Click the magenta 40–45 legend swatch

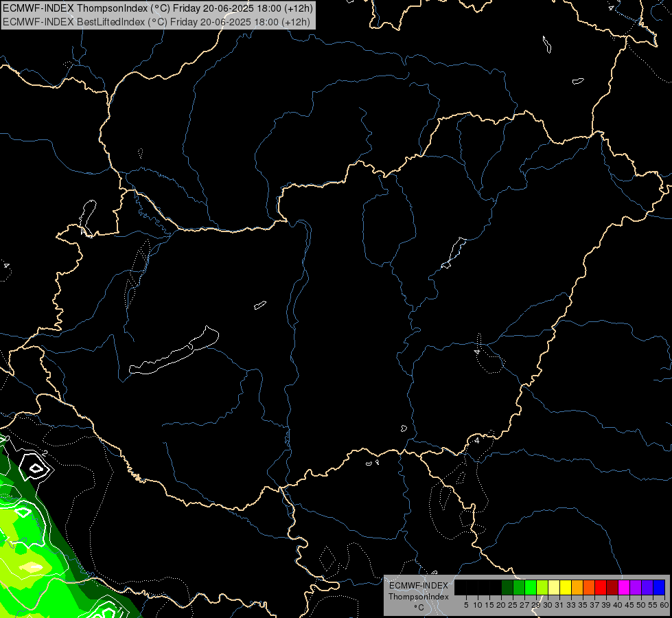[x=624, y=588]
